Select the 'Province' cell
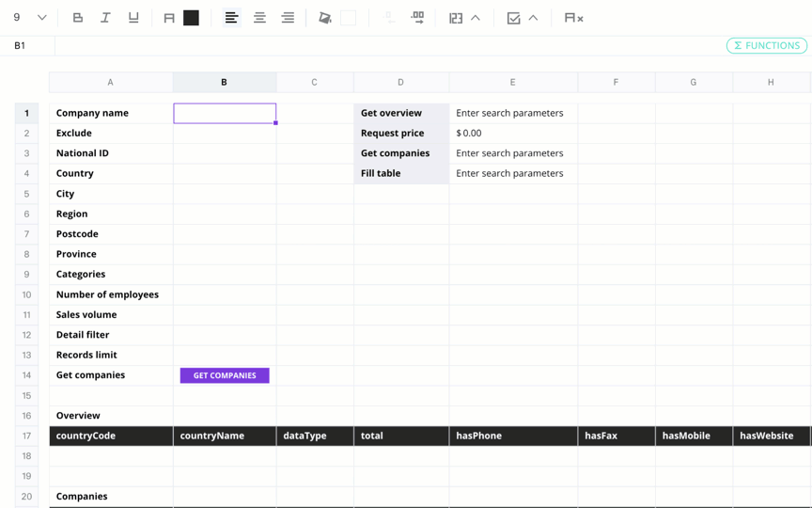The image size is (812, 508). click(x=111, y=255)
